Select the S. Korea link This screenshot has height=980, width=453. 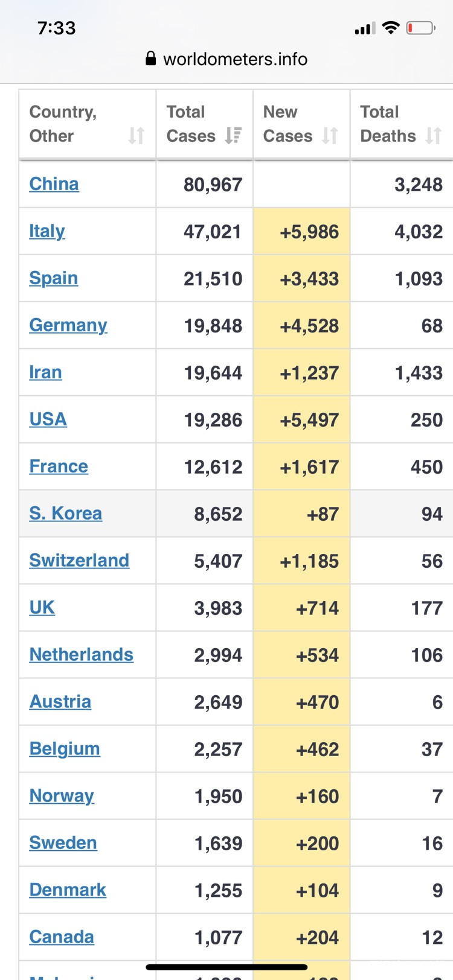coord(65,514)
